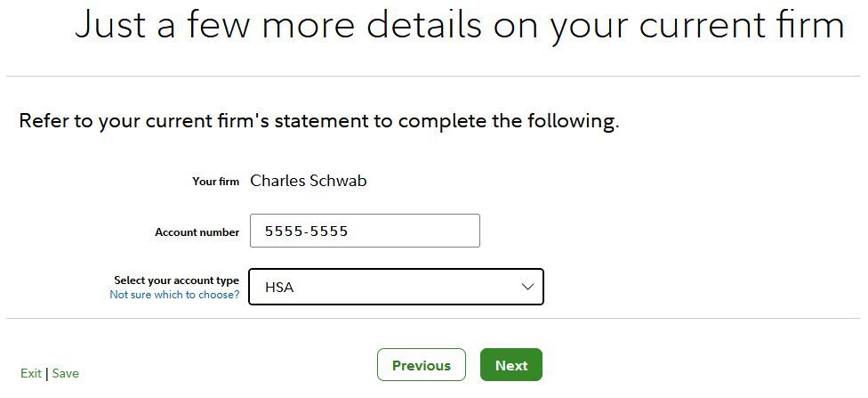This screenshot has width=868, height=398.
Task: Click the selected HSA value text
Action: point(279,288)
